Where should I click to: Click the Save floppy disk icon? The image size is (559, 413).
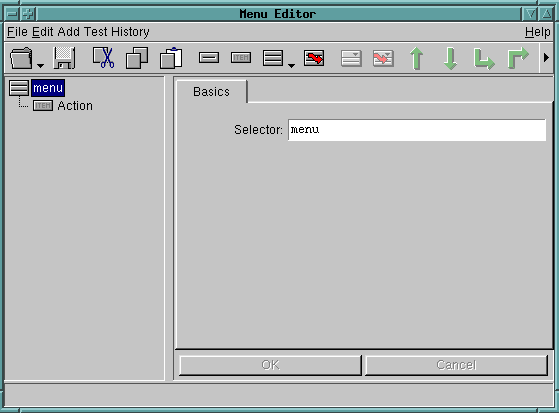[64, 58]
